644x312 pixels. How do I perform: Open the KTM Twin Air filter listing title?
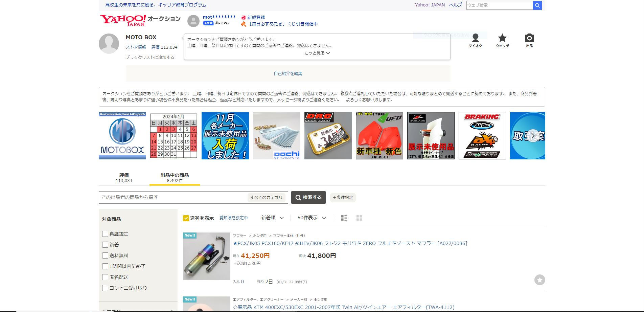[344, 307]
